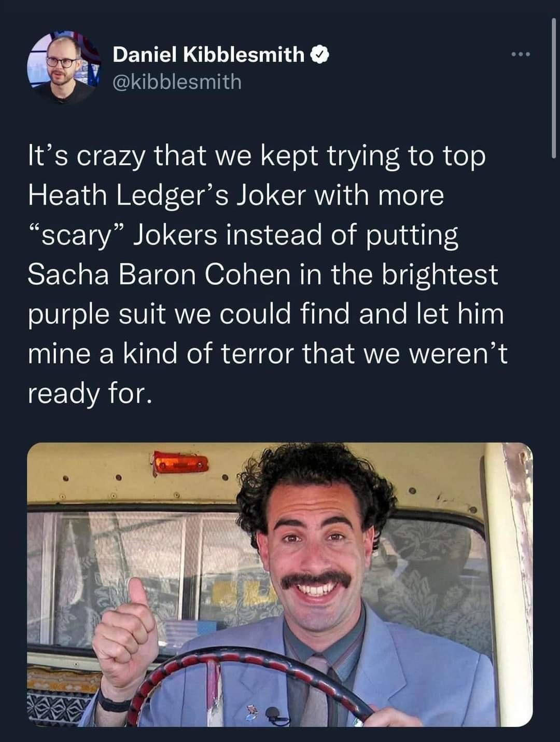Click the "ready for." final tweet line
Screen dimensions: 560x742
90,393
